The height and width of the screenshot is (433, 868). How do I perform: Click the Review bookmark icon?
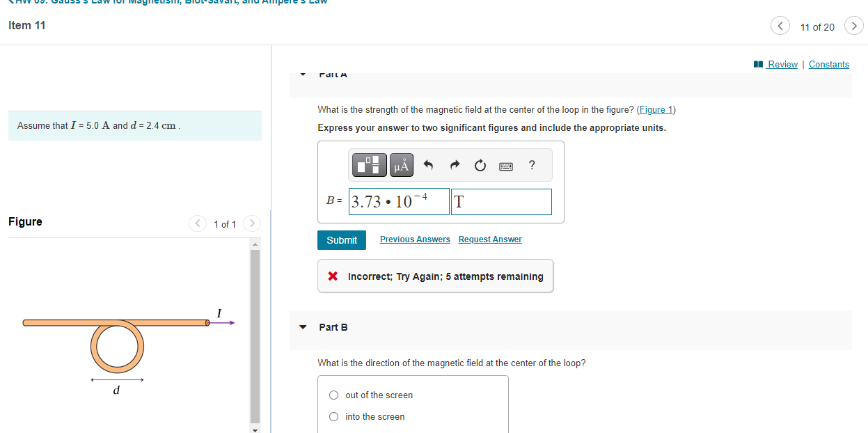pos(758,64)
